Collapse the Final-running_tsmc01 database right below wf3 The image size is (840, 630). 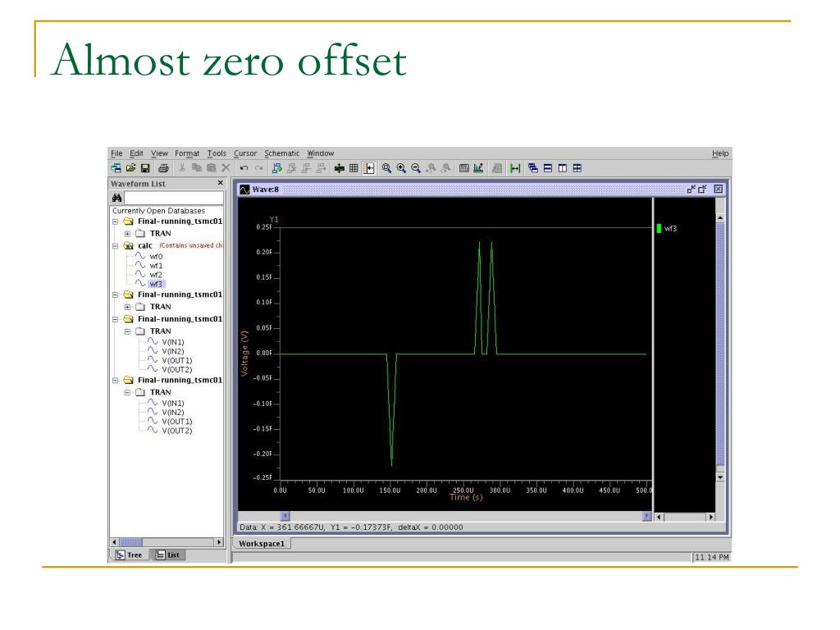[x=115, y=294]
